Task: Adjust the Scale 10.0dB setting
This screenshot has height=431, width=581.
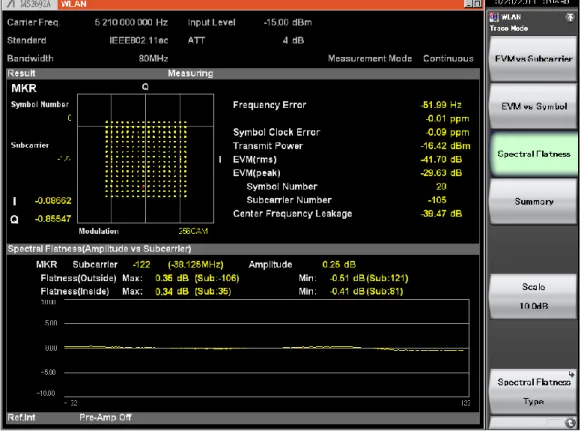Action: point(533,296)
